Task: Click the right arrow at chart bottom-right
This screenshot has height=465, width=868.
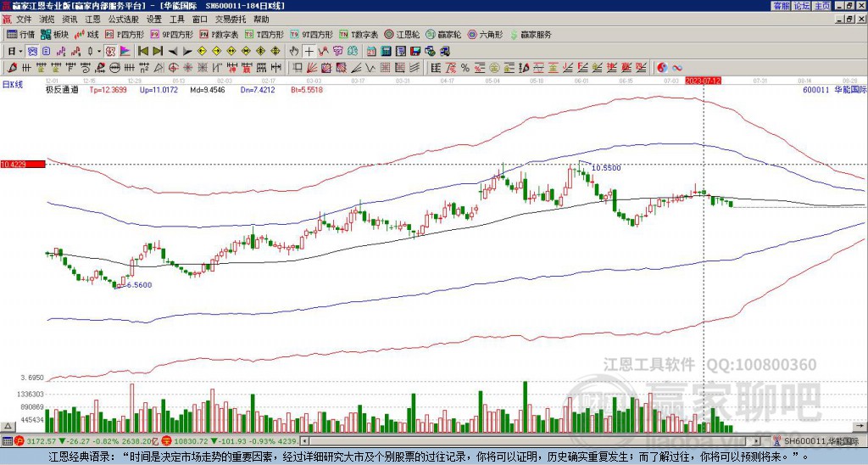Action: click(861, 426)
